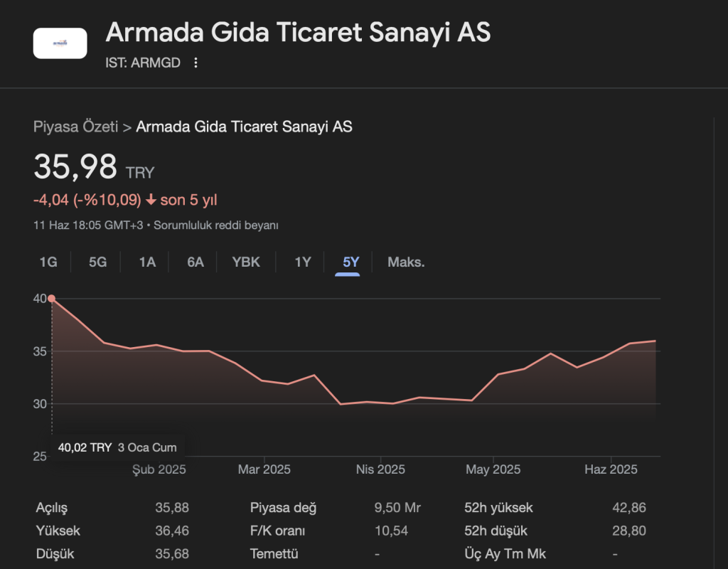Click the Armada Gida company logo
The image size is (728, 569).
point(60,43)
